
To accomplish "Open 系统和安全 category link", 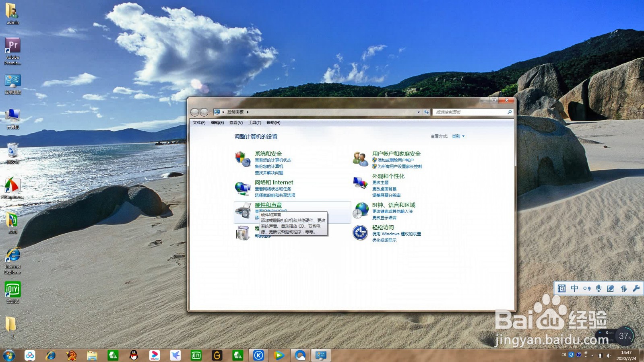I will [x=268, y=154].
